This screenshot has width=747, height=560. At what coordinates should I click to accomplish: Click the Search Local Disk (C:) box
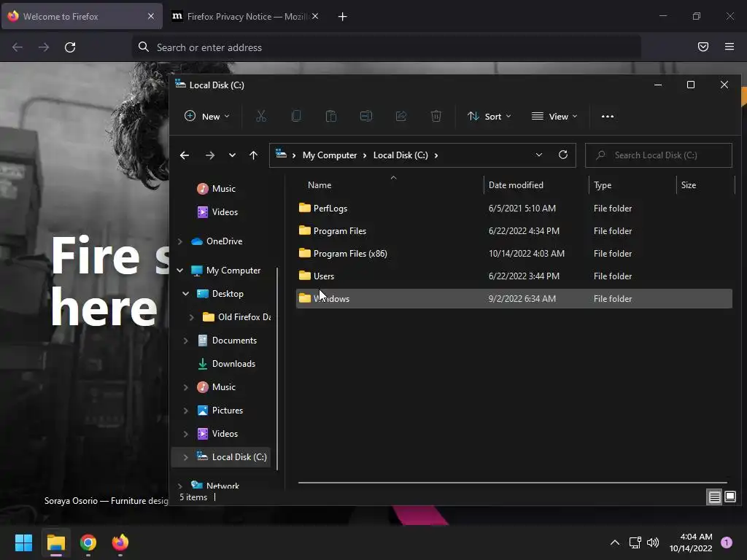pos(659,155)
